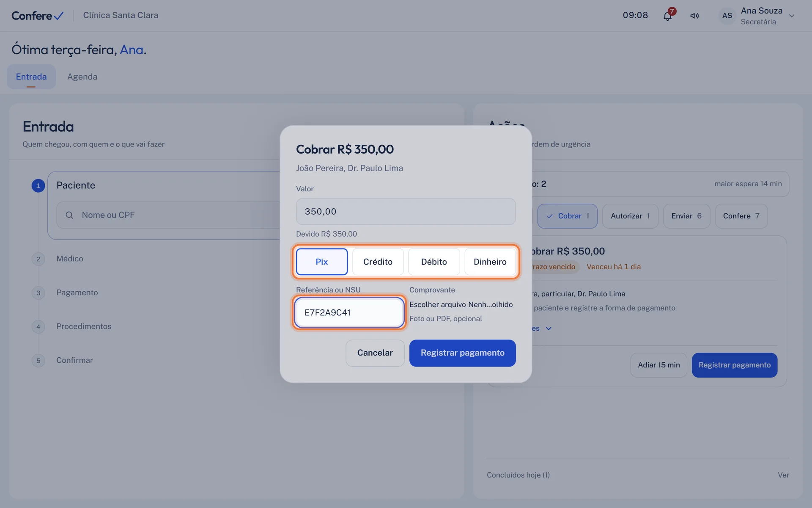Click the Nome ou CPF search field
The image size is (812, 508).
[169, 215]
